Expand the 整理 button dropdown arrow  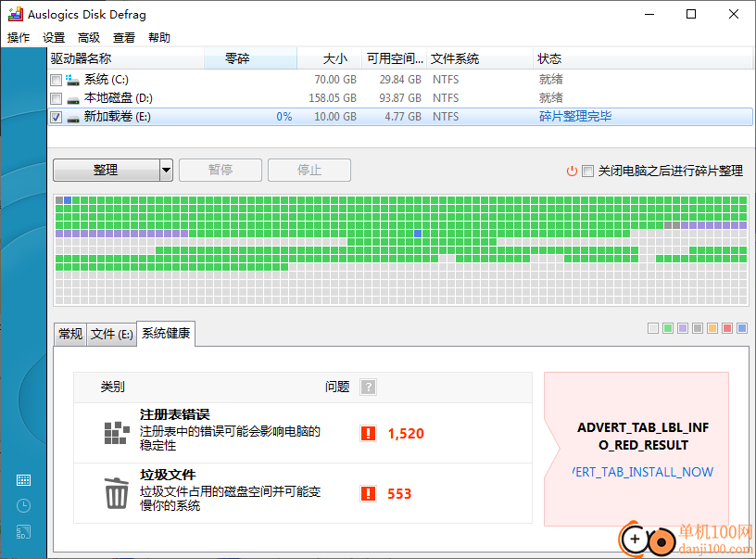pos(166,170)
